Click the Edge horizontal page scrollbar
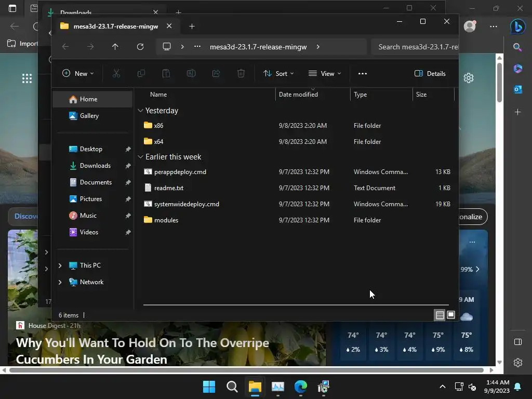532x399 pixels. pyautogui.click(x=246, y=370)
